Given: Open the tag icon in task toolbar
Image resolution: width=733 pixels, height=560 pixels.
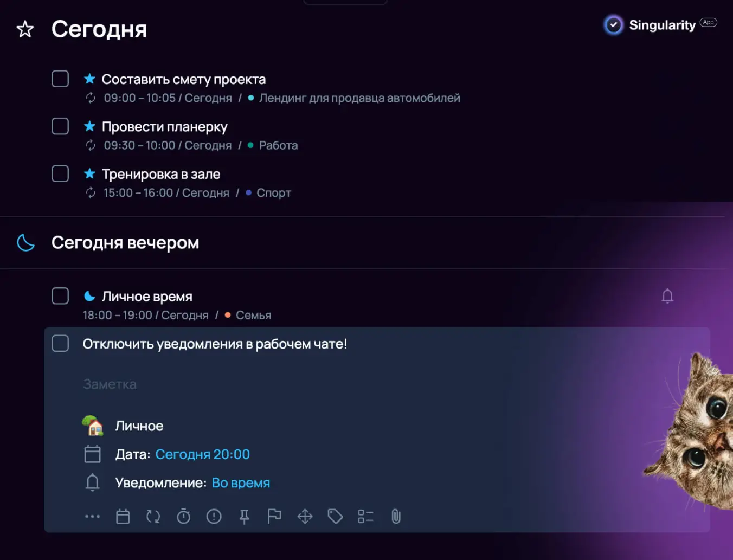Looking at the screenshot, I should (335, 517).
